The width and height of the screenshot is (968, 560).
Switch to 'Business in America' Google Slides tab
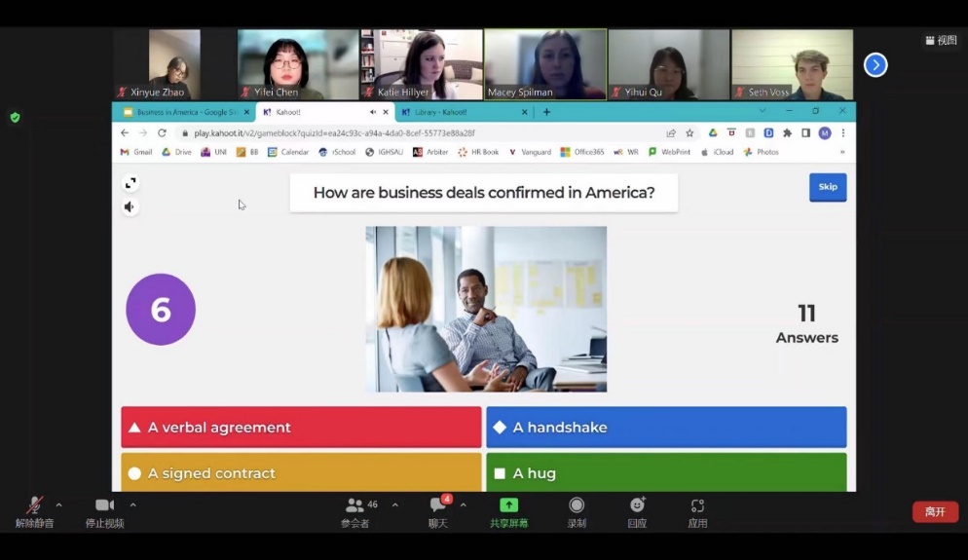(180, 112)
